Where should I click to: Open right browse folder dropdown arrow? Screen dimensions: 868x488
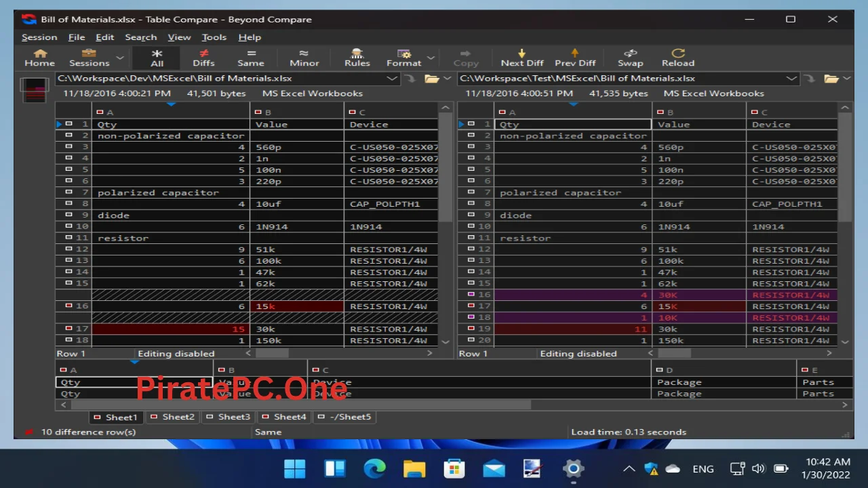point(846,79)
